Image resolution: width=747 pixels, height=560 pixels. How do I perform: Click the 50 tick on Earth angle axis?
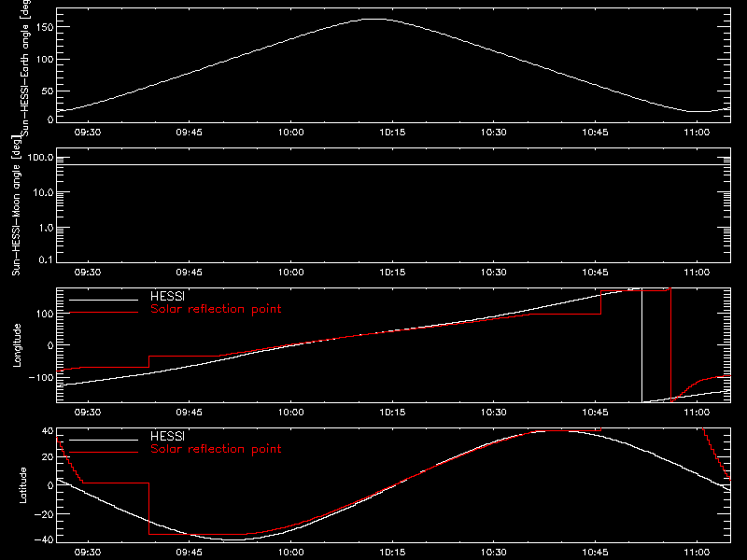[48, 91]
